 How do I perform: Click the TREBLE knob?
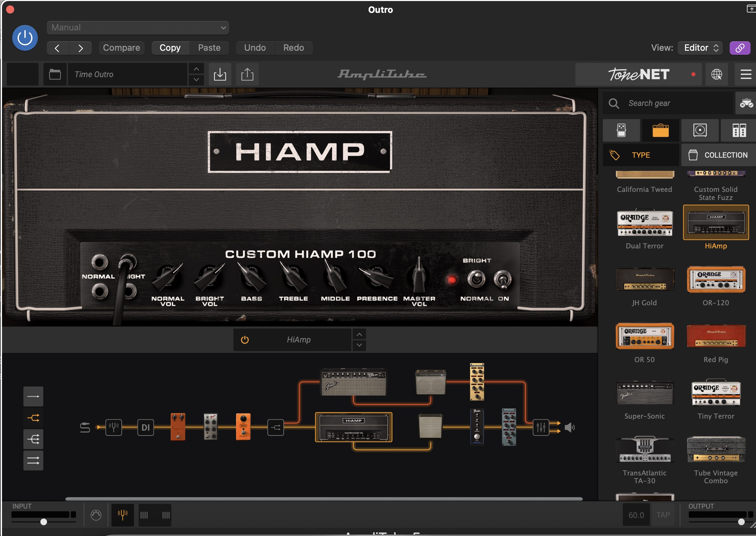[293, 277]
